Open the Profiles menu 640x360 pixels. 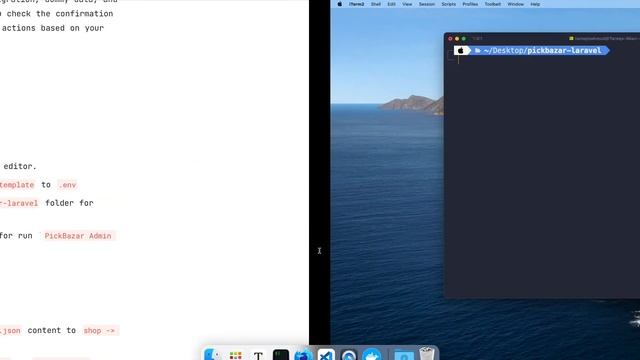[470, 4]
